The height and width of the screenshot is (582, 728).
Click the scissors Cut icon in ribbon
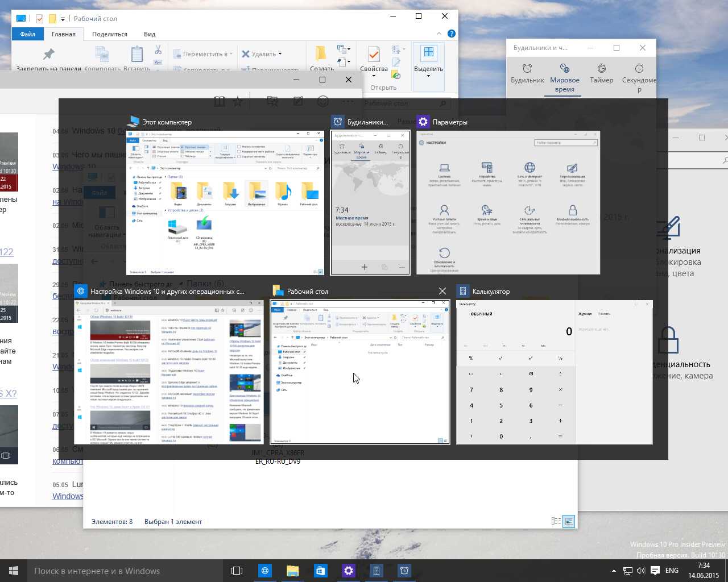(x=158, y=50)
